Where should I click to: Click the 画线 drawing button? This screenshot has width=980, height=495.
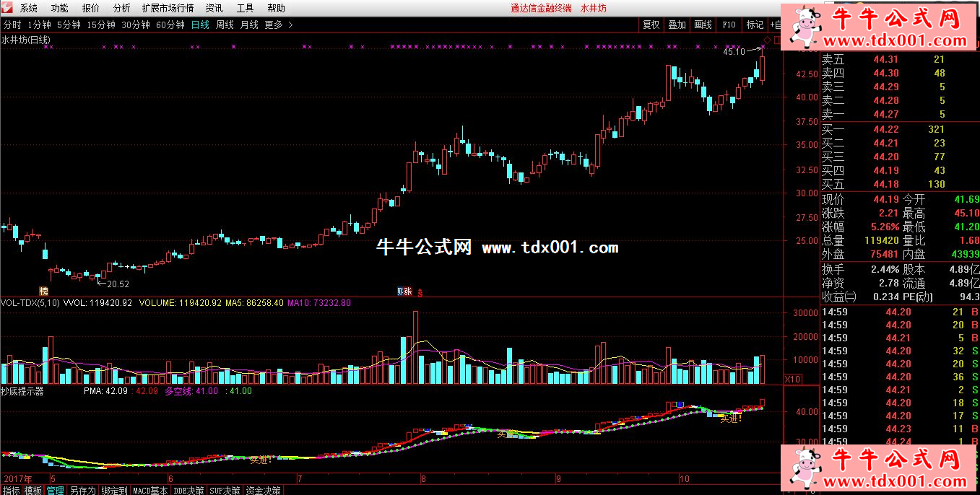pos(703,25)
